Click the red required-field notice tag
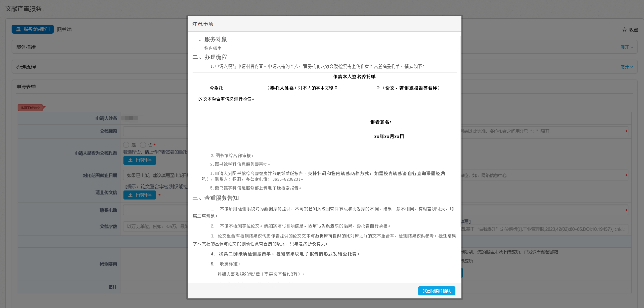The image size is (644, 308). click(x=31, y=108)
